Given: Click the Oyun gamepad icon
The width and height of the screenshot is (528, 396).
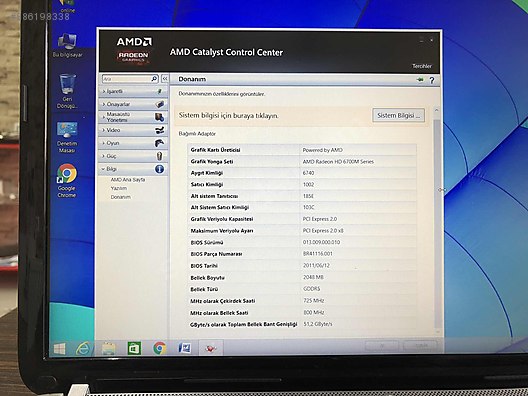Looking at the screenshot, I should pyautogui.click(x=159, y=143).
